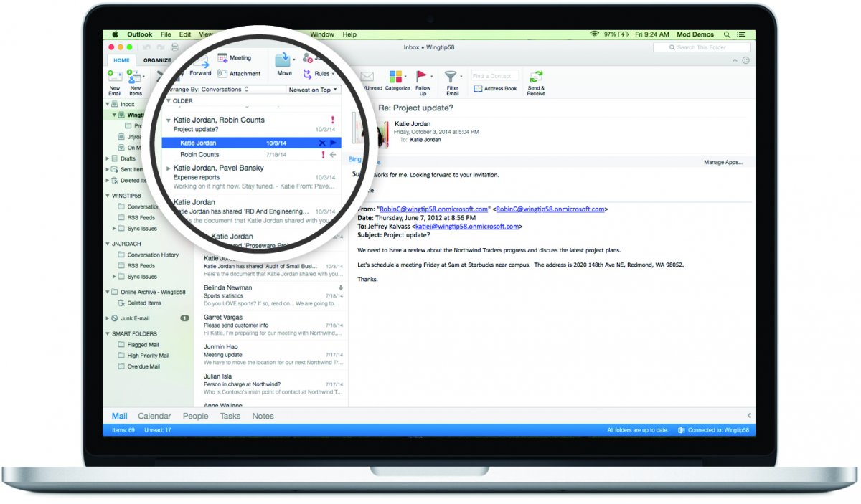Click the delete X on selected Katie Jordan message
This screenshot has width=861, height=504.
point(322,143)
